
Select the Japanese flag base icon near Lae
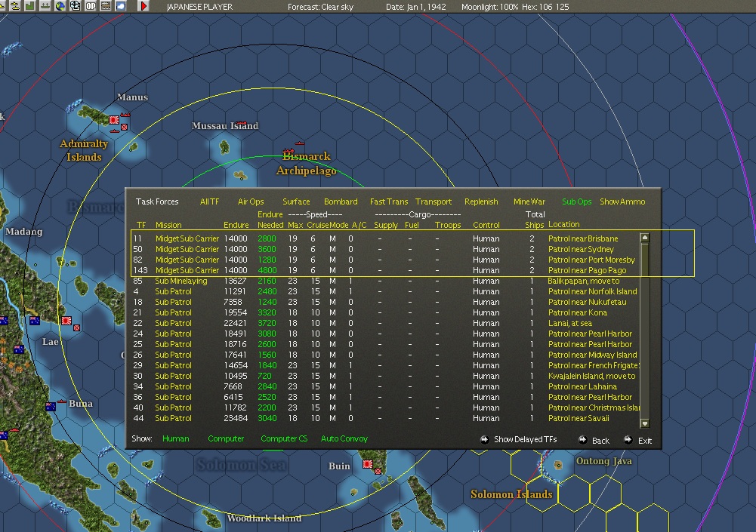(x=66, y=321)
